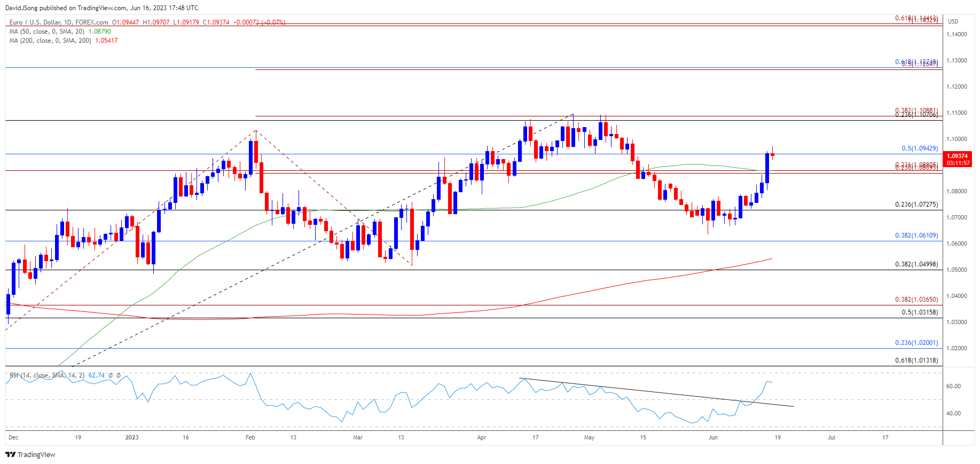Click the Dec label on time axis

[x=13, y=437]
